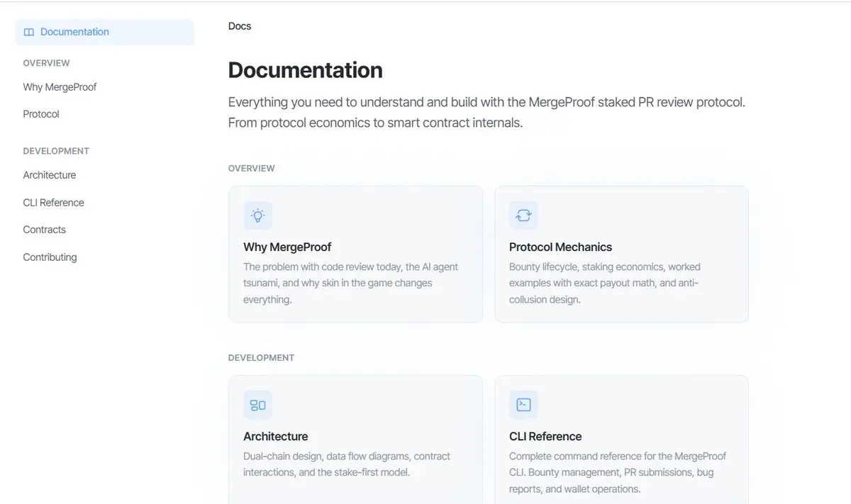
Task: Open the Why MergeProof card title
Action: pyautogui.click(x=287, y=247)
